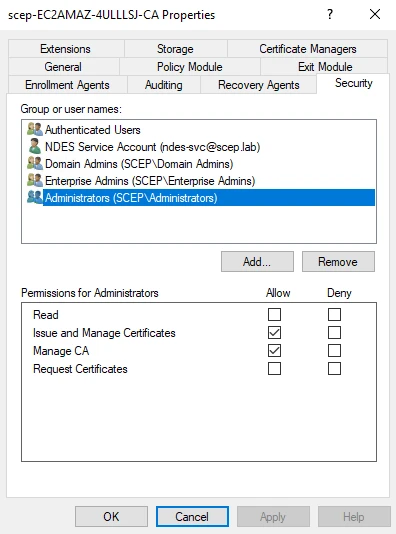Click the Remove button
This screenshot has height=534, width=396.
[x=338, y=262]
